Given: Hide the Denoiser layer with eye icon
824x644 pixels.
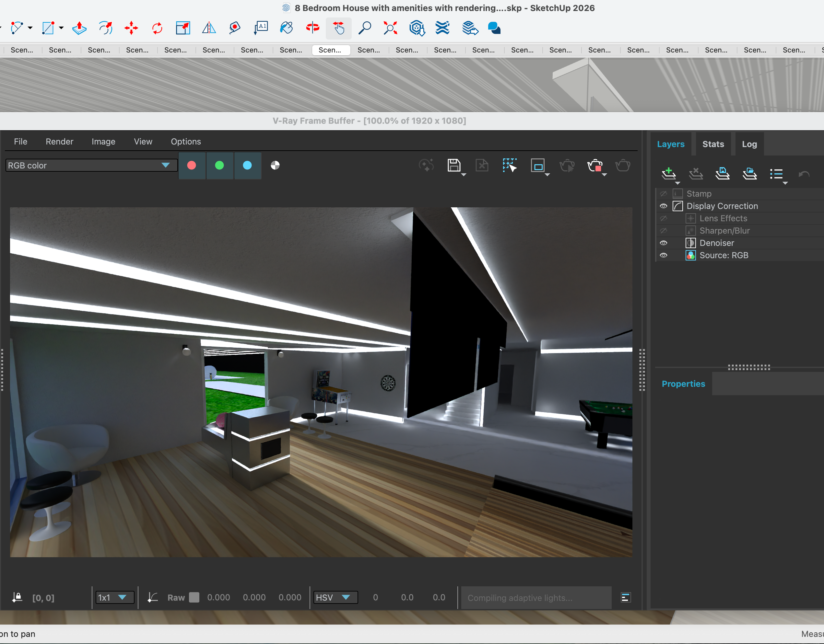Looking at the screenshot, I should pyautogui.click(x=663, y=243).
